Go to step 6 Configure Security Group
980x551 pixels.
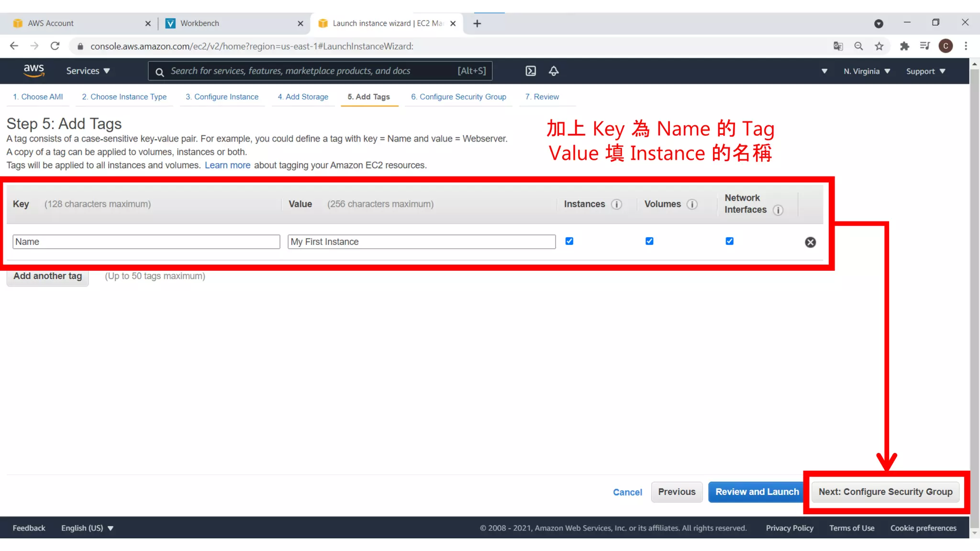click(458, 97)
